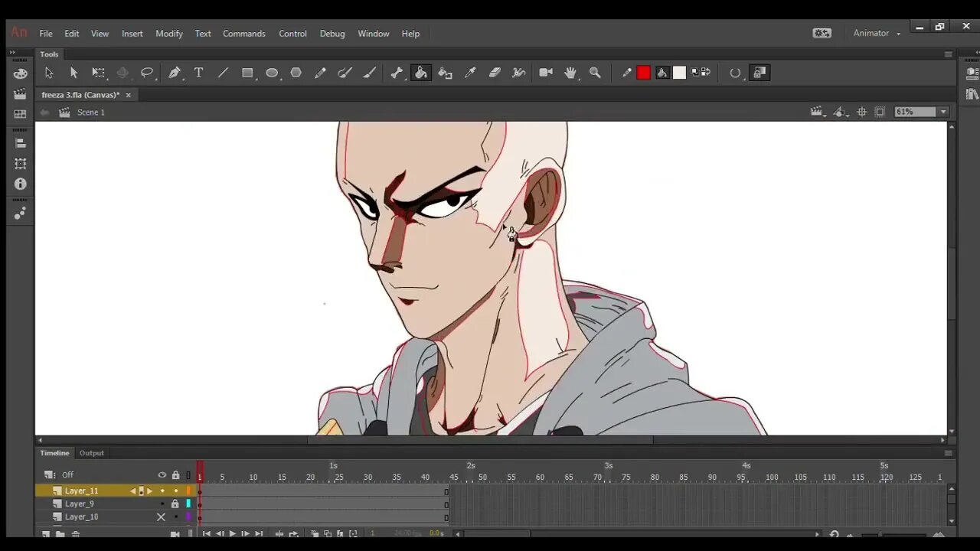This screenshot has width=980, height=551.
Task: Select the Subselection tool
Action: coord(73,73)
